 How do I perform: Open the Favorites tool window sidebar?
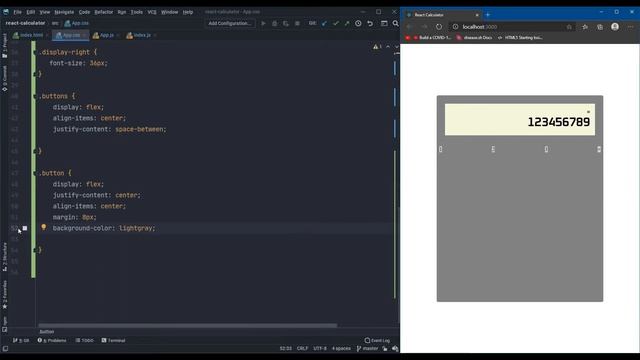click(5, 294)
